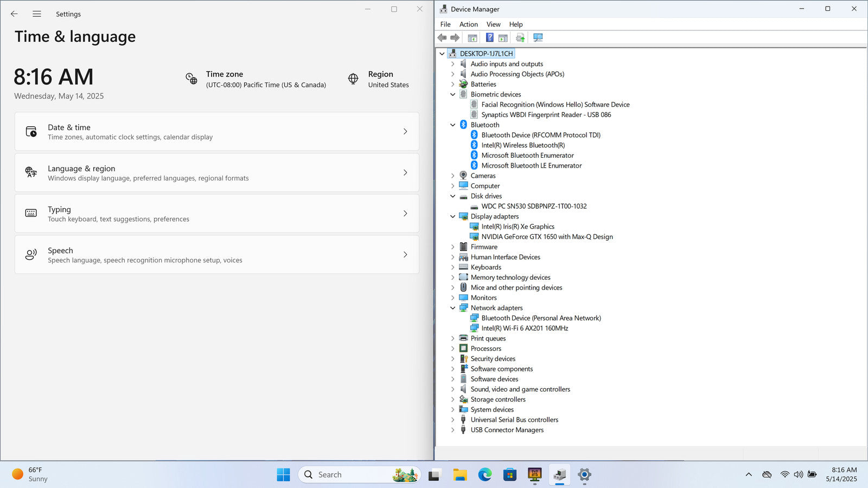
Task: Open Typing settings
Action: click(x=217, y=214)
